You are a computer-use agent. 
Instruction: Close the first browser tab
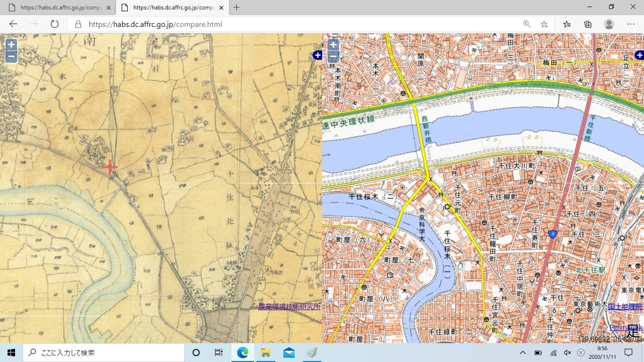click(x=108, y=8)
